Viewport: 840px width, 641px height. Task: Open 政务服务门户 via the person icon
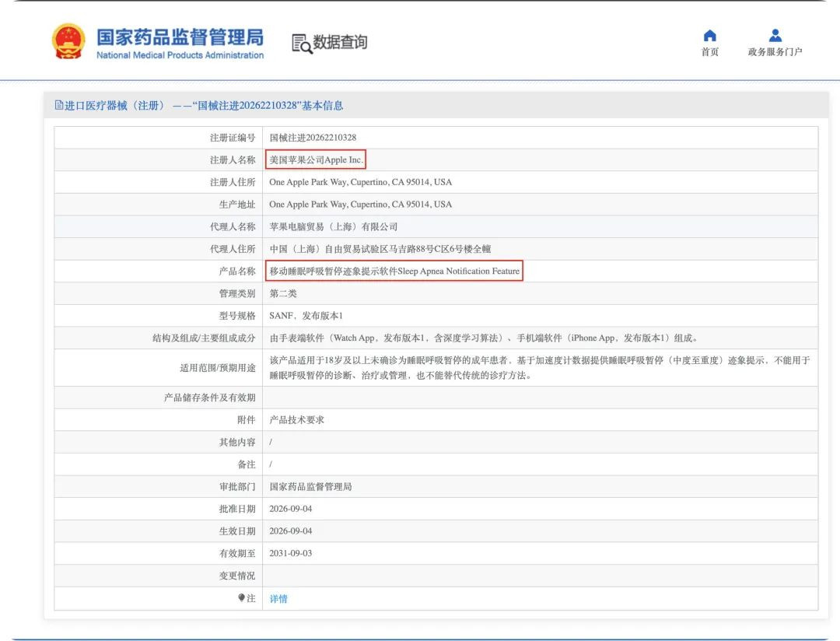775,35
